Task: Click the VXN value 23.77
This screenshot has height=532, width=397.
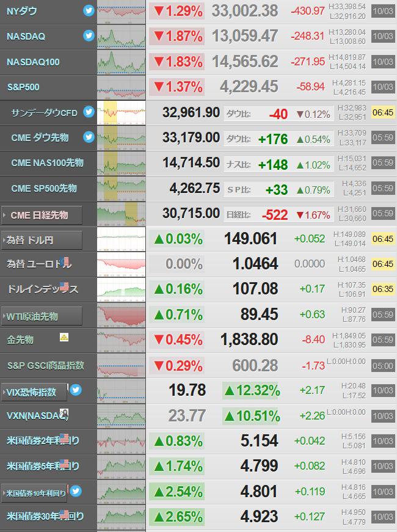Action: point(187,415)
